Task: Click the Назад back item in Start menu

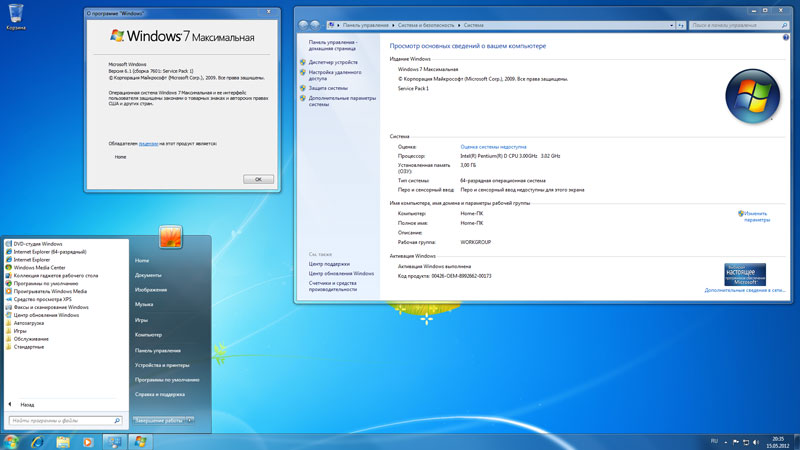Action: point(27,403)
